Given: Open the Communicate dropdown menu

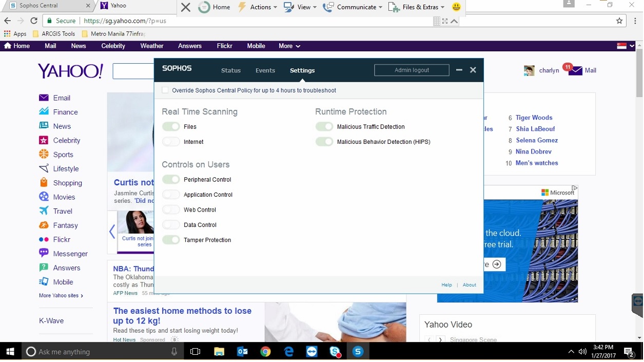Looking at the screenshot, I should 353,7.
